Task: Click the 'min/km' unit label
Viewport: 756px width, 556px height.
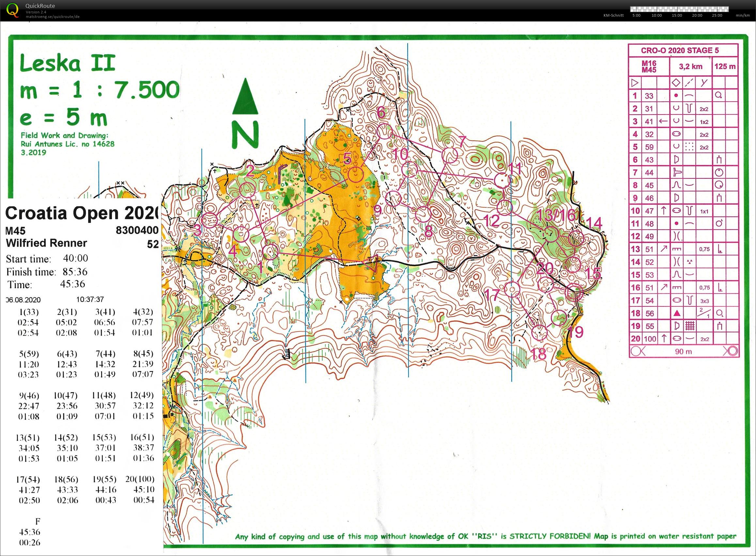Action: (x=743, y=15)
